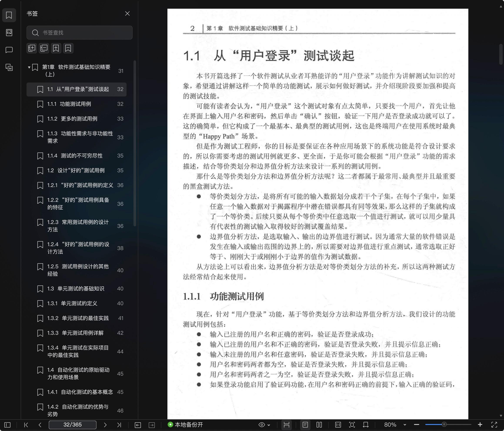Collapse all bookmarks button

[44, 48]
